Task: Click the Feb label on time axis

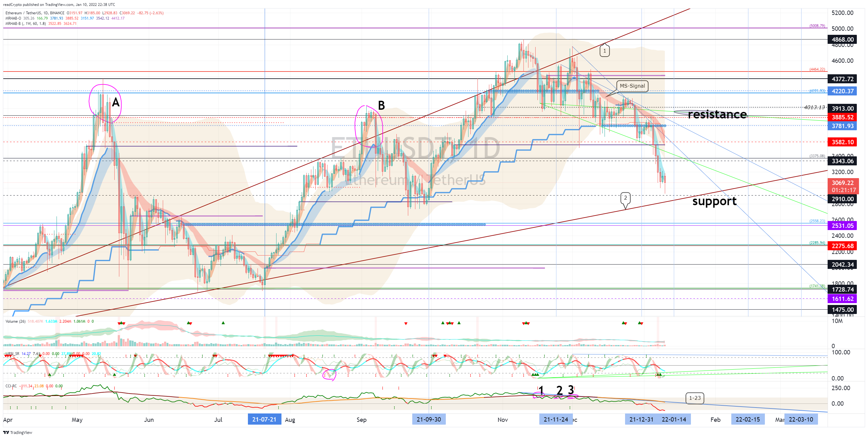Action: 715,420
